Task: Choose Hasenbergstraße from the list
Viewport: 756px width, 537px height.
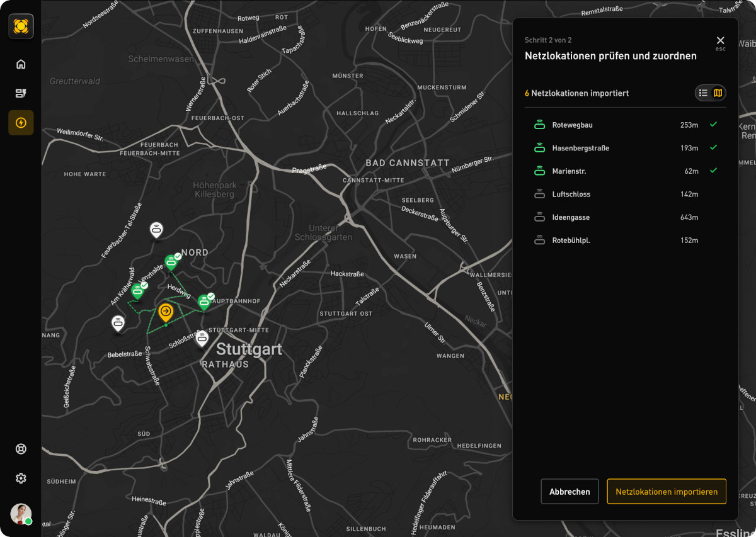Action: coord(580,148)
